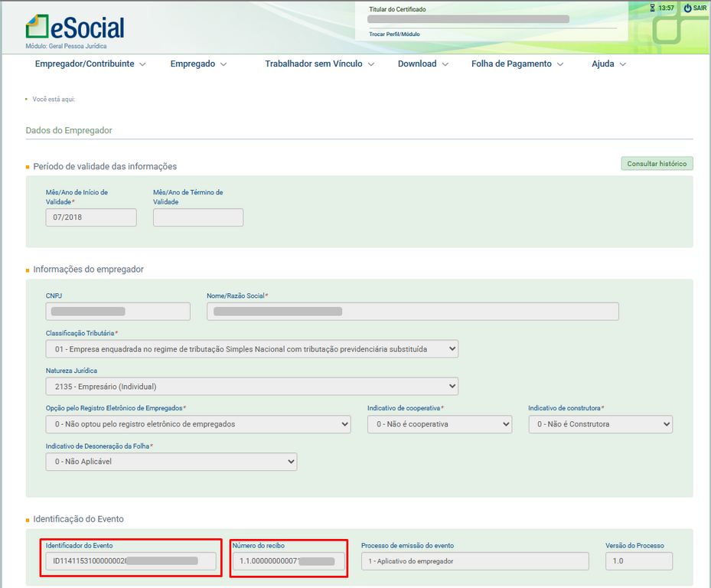Screen dimensions: 711x588
Task: Open the Download menu
Action: [422, 64]
